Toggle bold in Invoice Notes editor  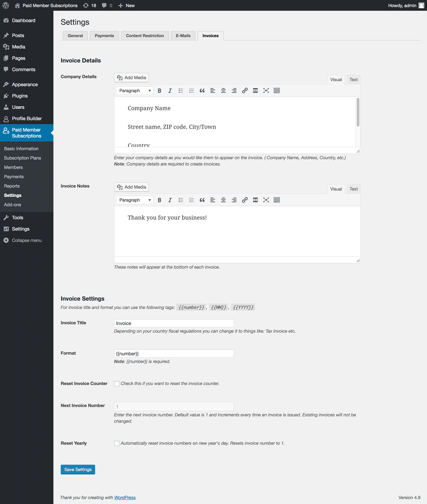(x=159, y=200)
